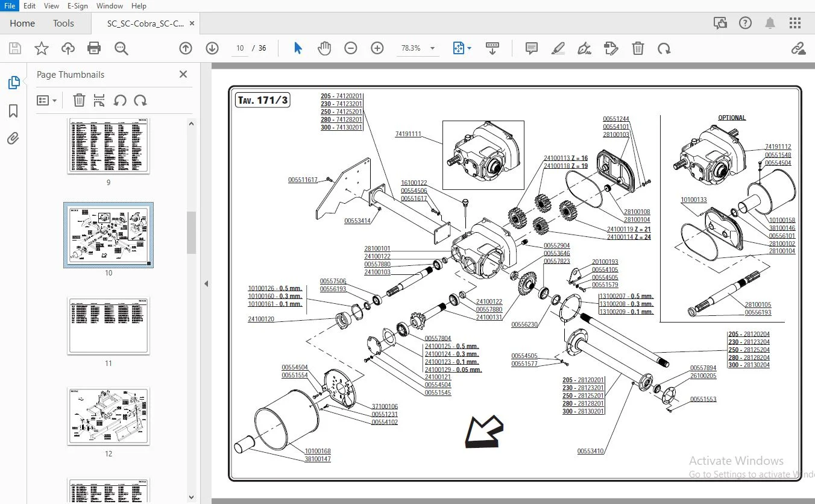Open the thumbnail options menu
This screenshot has height=504, width=815.
(46, 101)
